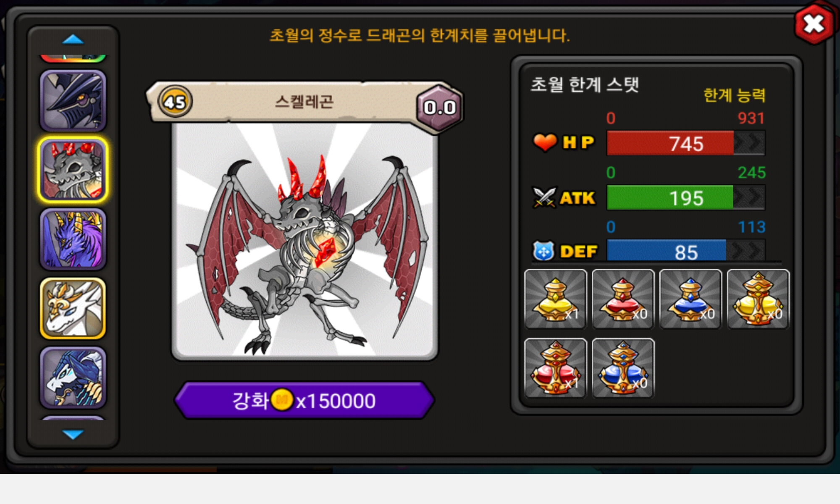Click the crossed swords ATK icon
840x504 pixels.
coord(544,197)
